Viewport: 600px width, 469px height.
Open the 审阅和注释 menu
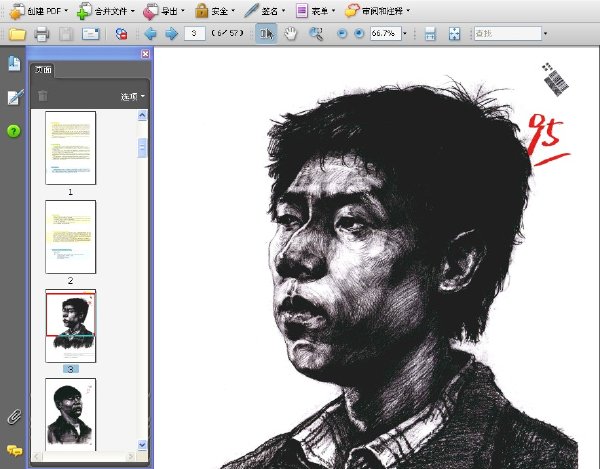[x=377, y=11]
